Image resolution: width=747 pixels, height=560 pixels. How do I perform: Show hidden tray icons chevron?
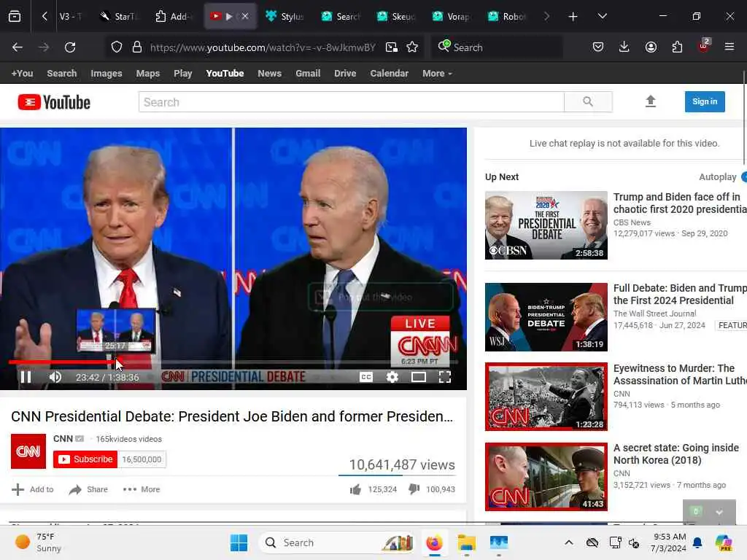pos(569,542)
